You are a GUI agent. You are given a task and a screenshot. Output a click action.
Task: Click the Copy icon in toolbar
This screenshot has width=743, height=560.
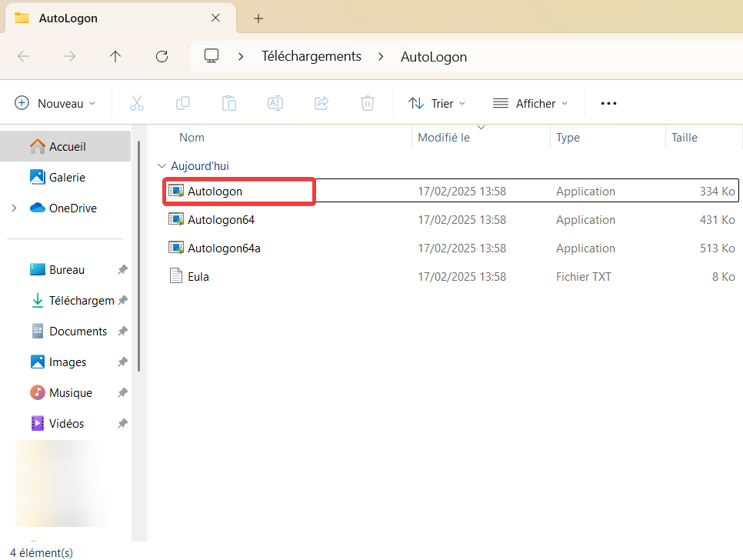pos(183,103)
